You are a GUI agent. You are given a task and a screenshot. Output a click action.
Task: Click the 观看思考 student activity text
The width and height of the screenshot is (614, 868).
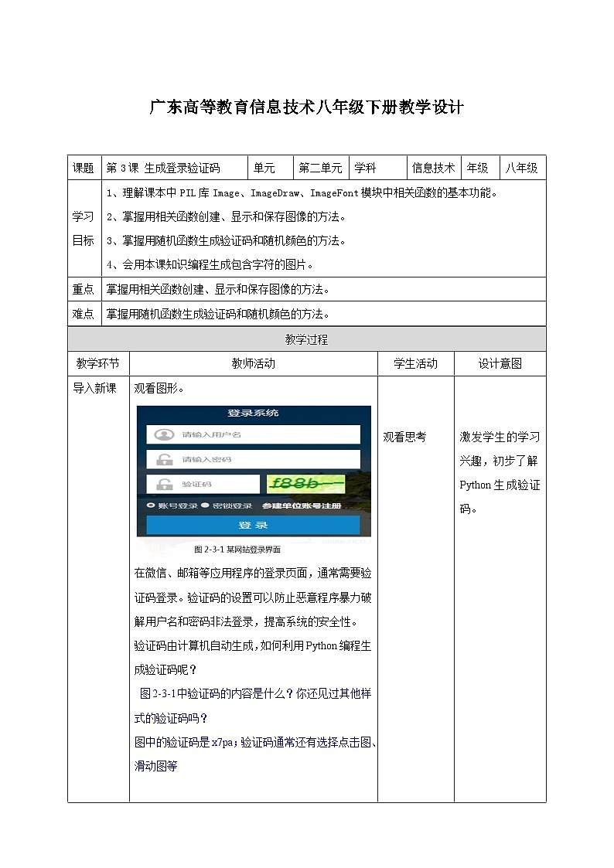[404, 437]
